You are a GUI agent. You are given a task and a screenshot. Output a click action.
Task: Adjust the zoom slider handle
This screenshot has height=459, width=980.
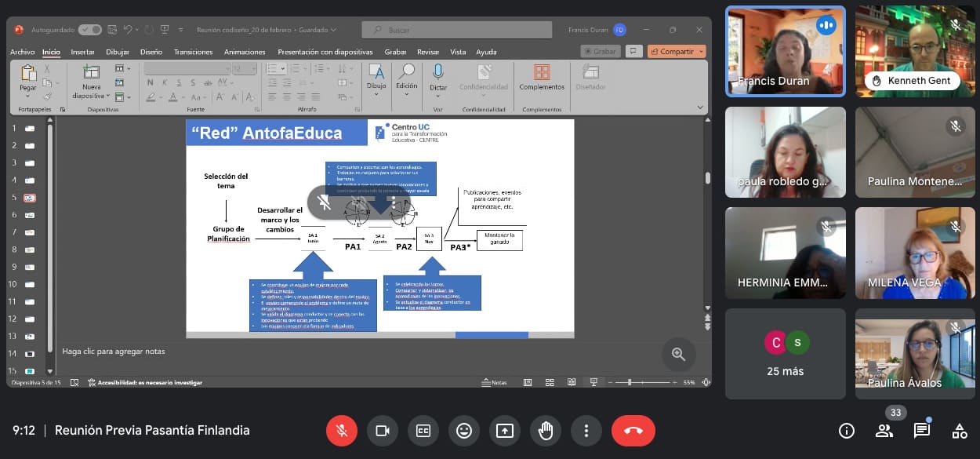tap(630, 383)
